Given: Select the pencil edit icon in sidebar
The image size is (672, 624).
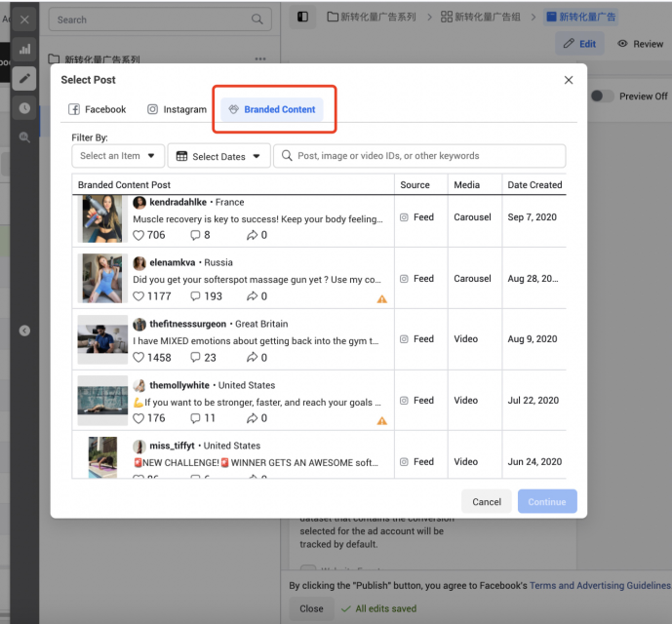Looking at the screenshot, I should (x=24, y=78).
